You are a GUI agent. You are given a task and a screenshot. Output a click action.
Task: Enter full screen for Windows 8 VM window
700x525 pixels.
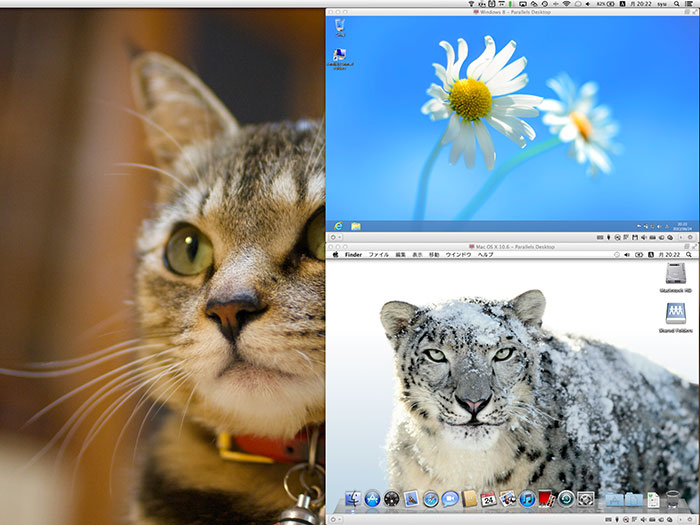pos(695,12)
